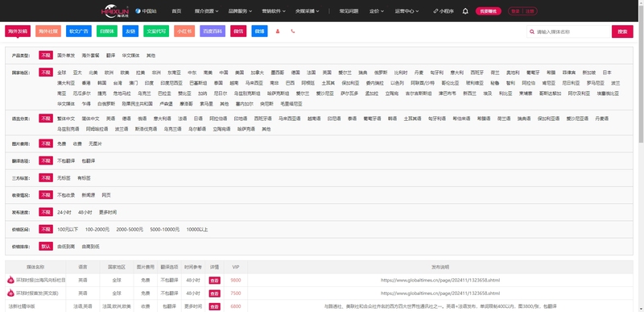This screenshot has width=644, height=312.
Task: Switch to the 小红书 tab
Action: [x=184, y=31]
